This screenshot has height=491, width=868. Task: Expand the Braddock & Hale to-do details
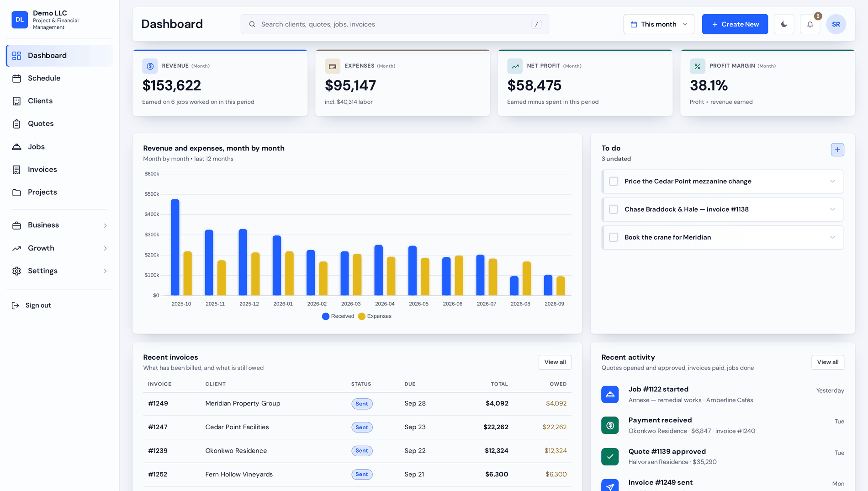point(832,209)
